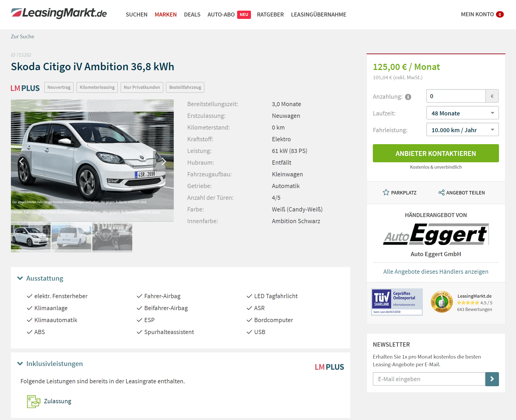Click the Neuvertrag tag

click(x=59, y=87)
